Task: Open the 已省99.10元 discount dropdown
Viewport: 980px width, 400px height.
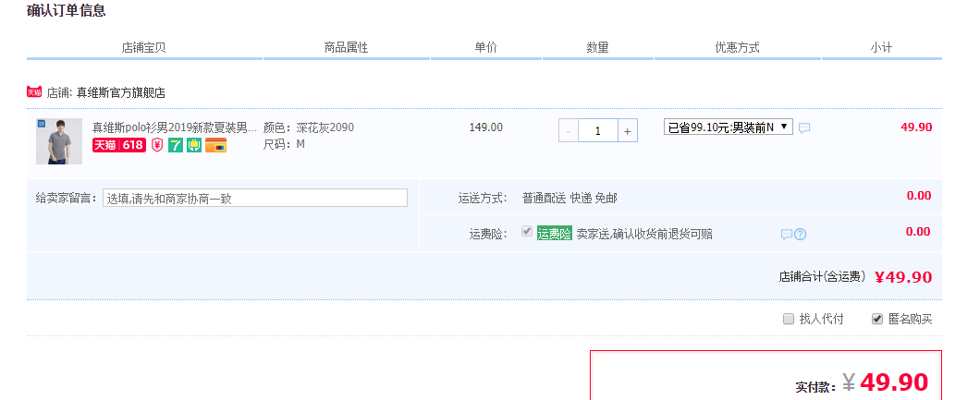Action: [729, 127]
